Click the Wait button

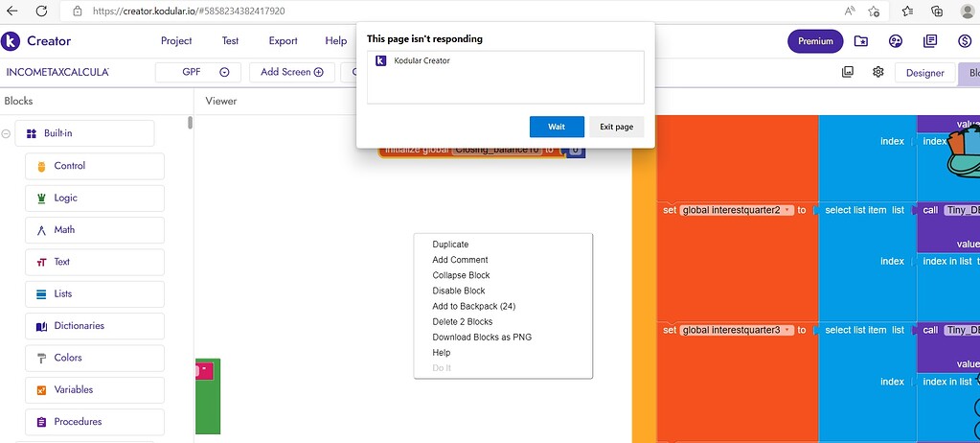click(557, 127)
